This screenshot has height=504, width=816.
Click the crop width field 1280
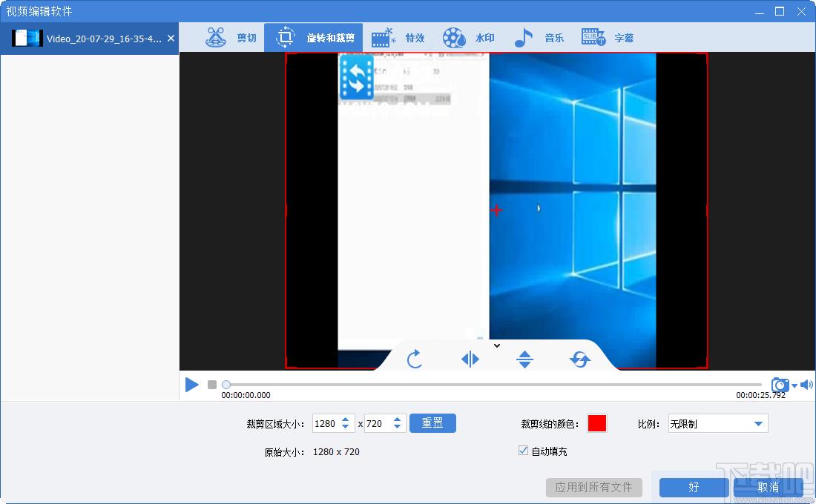point(326,423)
